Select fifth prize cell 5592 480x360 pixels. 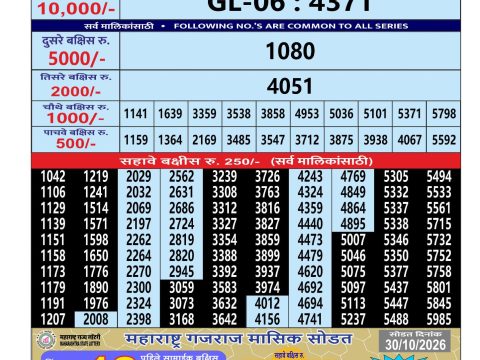click(x=444, y=140)
